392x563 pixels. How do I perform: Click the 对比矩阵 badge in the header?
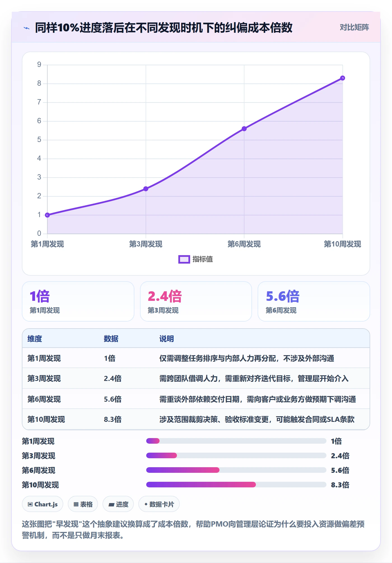(354, 27)
